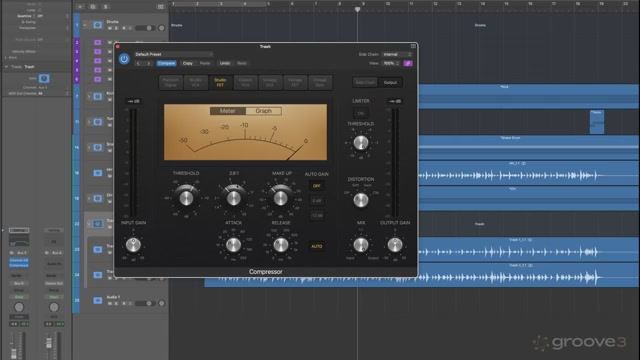Screen dimensions: 640x360
Task: Open the Side Chain source dropdown
Action: 397,54
